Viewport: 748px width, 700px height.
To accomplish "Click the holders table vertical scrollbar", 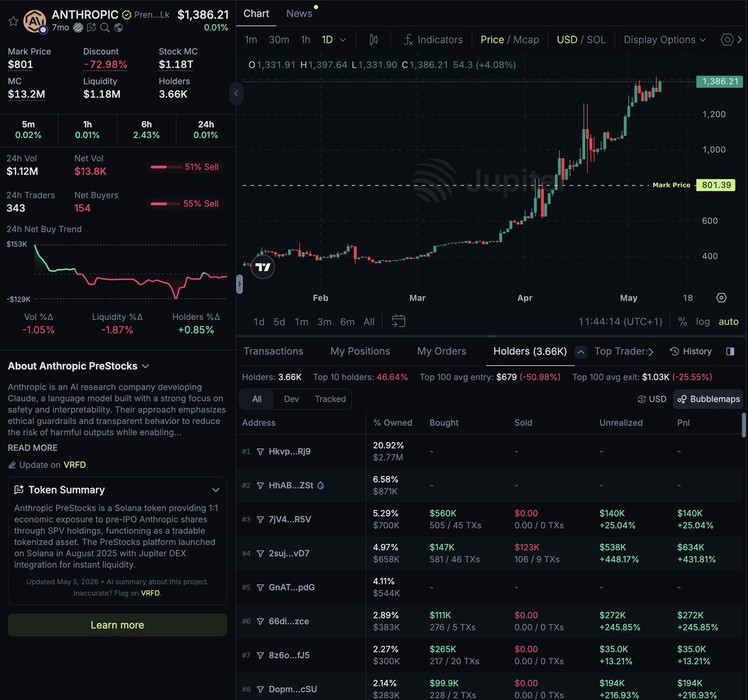I will point(744,425).
